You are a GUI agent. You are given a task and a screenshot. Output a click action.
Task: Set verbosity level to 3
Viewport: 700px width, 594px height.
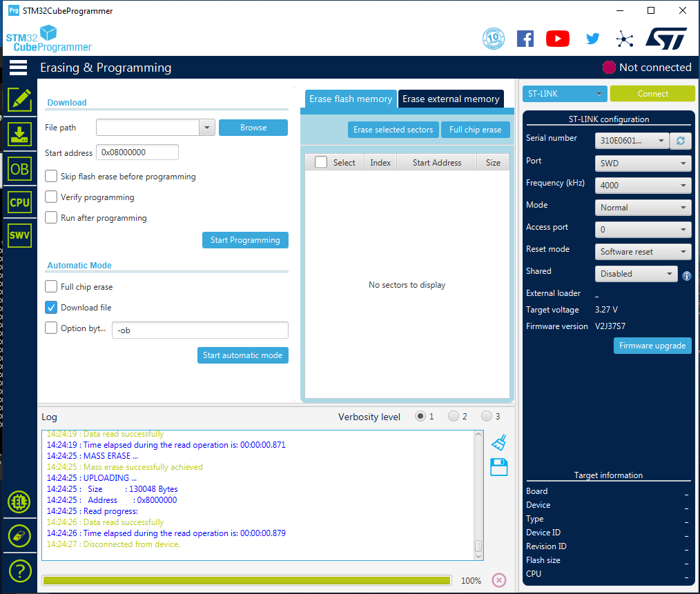tap(487, 416)
